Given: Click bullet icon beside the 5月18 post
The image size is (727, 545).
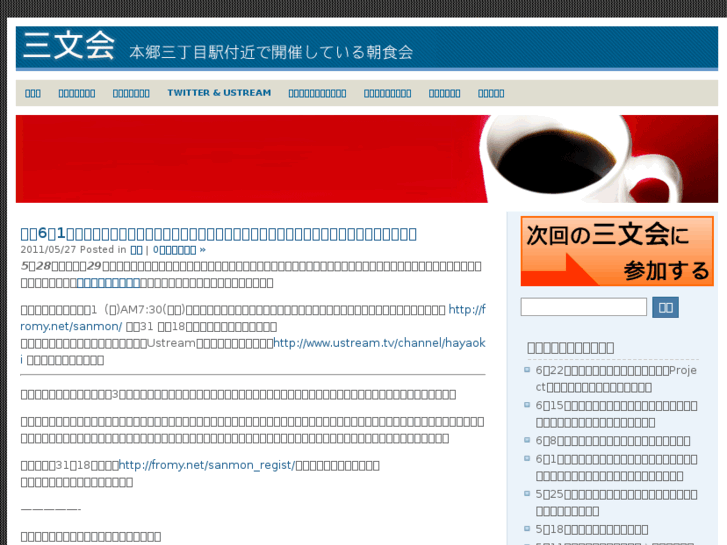Looking at the screenshot, I should pyautogui.click(x=527, y=528).
